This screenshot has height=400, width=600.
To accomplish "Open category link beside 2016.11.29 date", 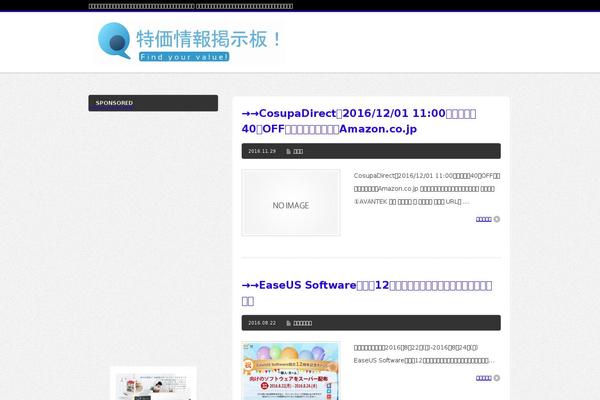I will click(x=298, y=152).
